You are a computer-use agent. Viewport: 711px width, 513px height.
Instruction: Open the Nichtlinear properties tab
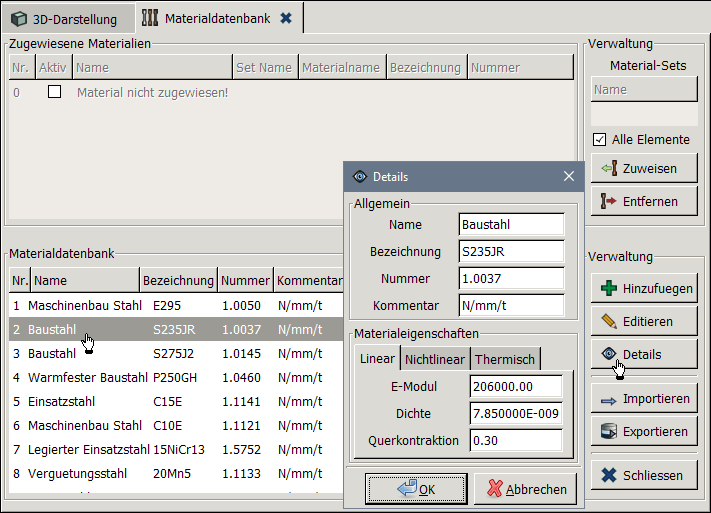434,359
